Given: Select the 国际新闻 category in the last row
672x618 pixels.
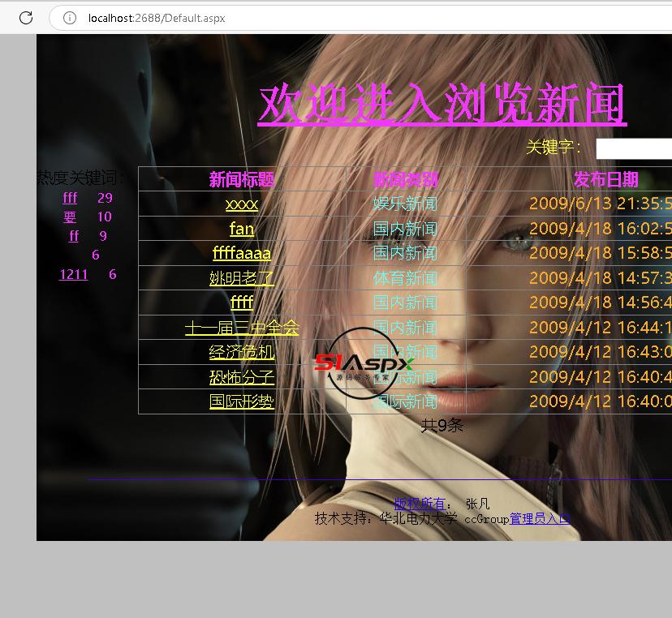Looking at the screenshot, I should [406, 401].
